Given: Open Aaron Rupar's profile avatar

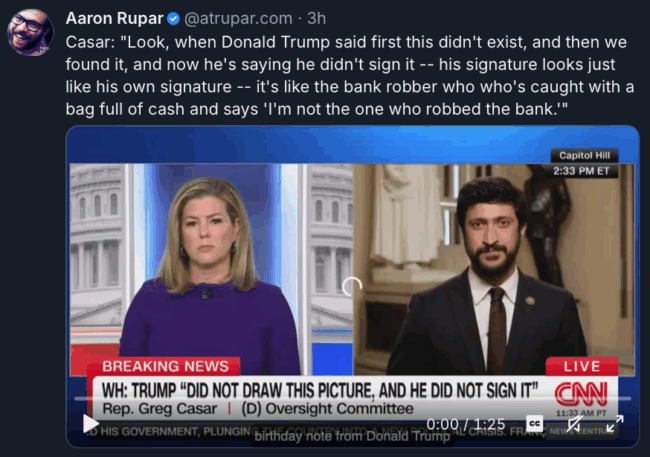Looking at the screenshot, I should tap(30, 32).
